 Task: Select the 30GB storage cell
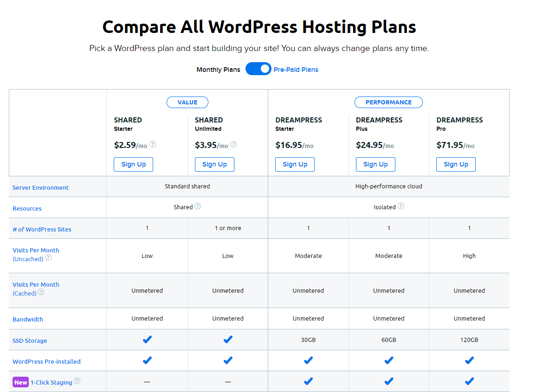[308, 340]
